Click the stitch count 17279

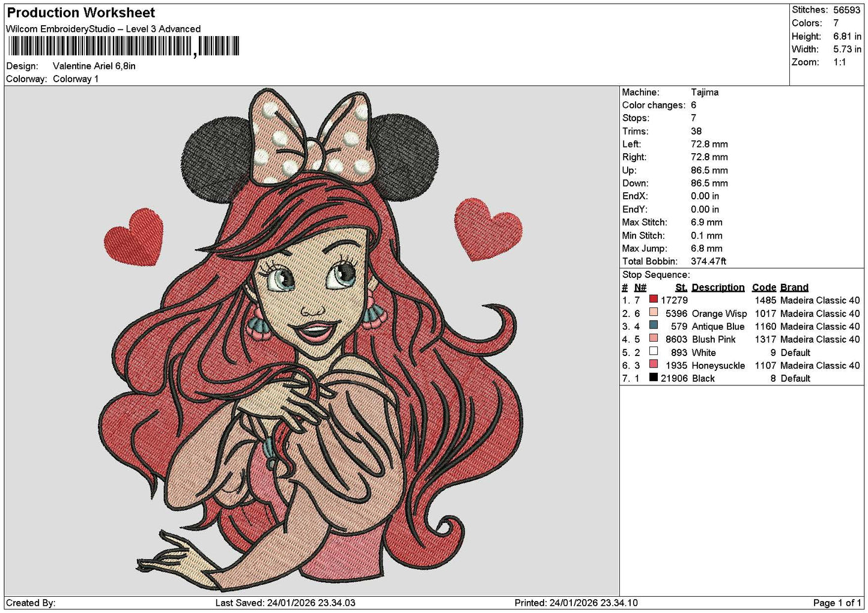[674, 300]
